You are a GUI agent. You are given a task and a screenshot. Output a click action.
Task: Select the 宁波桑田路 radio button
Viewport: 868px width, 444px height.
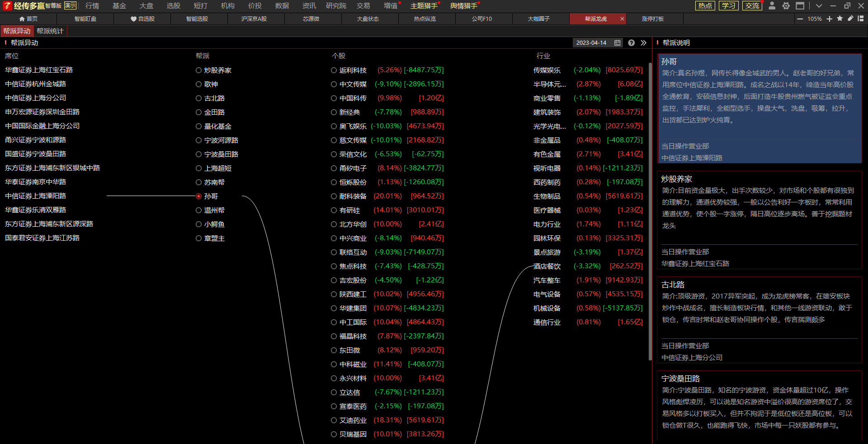coord(198,154)
